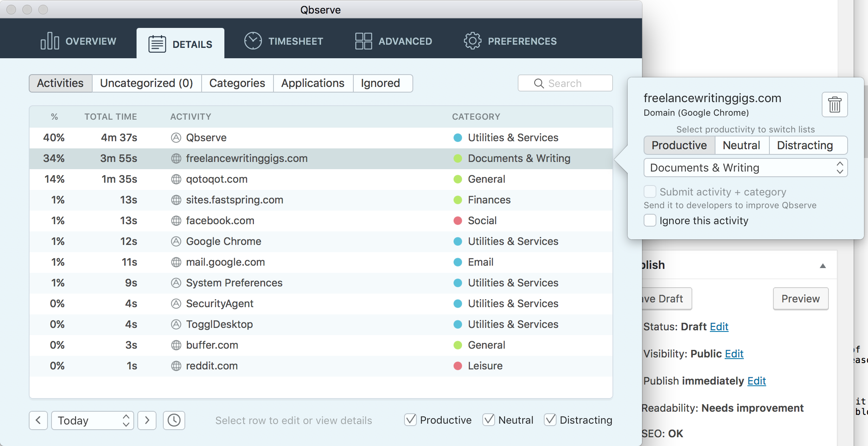
Task: Uncheck the Distracting filter checkbox
Action: tap(550, 420)
